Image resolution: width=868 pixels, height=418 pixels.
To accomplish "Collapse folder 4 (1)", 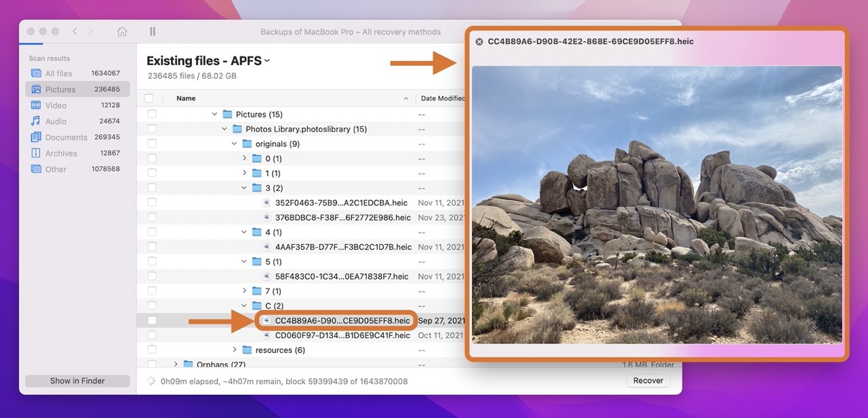I will [244, 232].
